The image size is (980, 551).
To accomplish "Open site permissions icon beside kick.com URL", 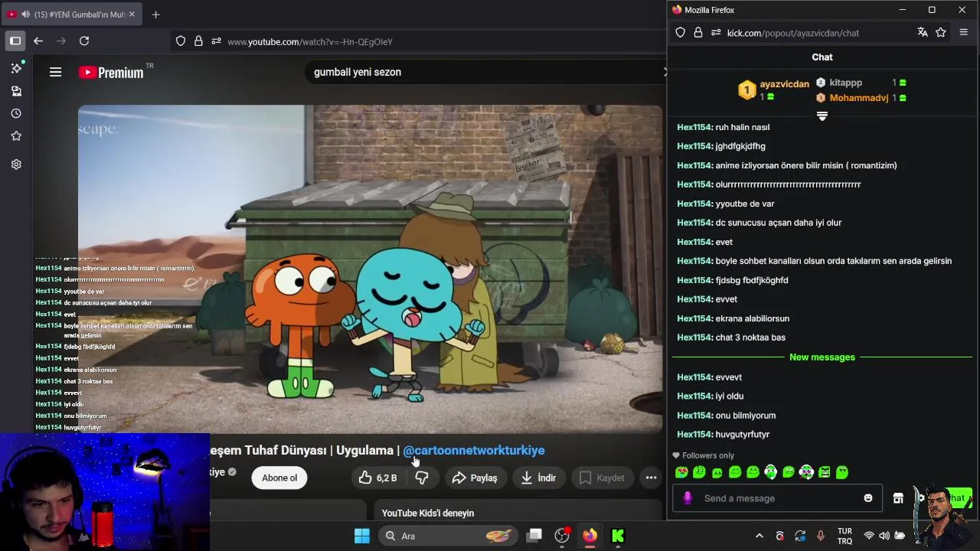I will pyautogui.click(x=716, y=33).
